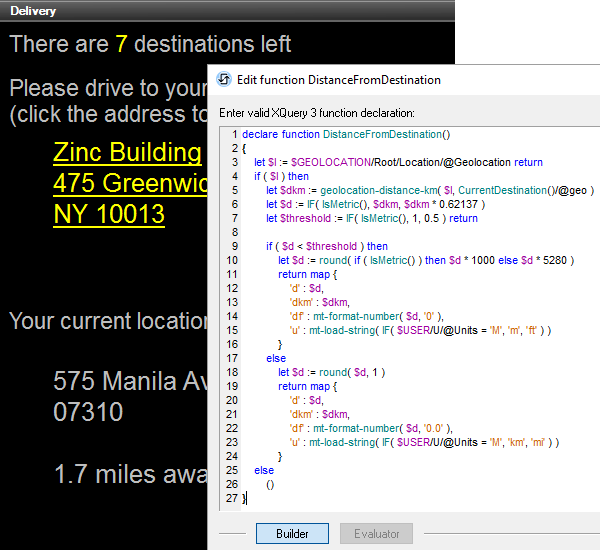Viewport: 600px width, 550px height.
Task: Click line number 27 at editor end
Action: (x=231, y=498)
